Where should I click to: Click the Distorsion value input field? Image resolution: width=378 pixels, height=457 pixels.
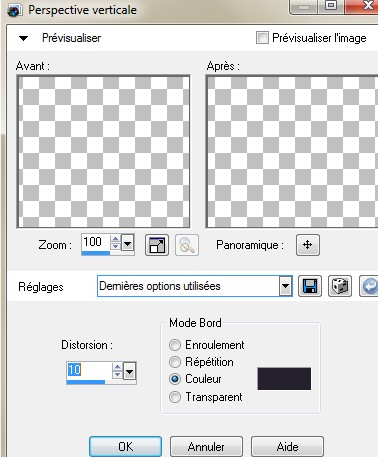(x=88, y=370)
